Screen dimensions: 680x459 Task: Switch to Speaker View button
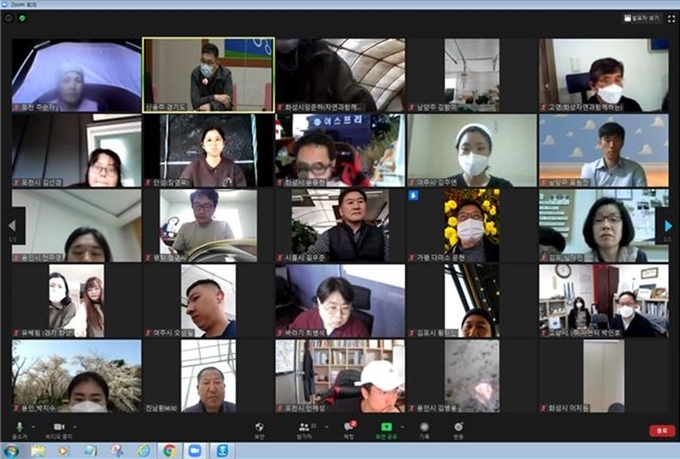pos(641,18)
